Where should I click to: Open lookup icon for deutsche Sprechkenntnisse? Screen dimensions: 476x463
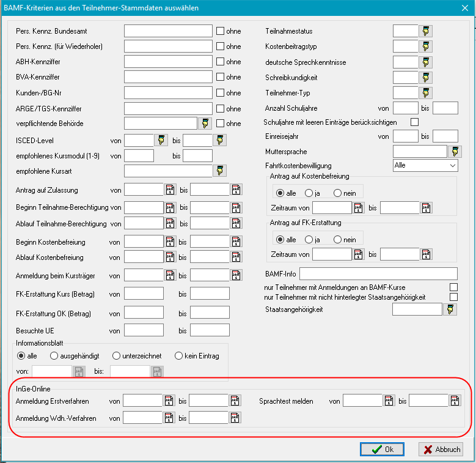pyautogui.click(x=426, y=62)
